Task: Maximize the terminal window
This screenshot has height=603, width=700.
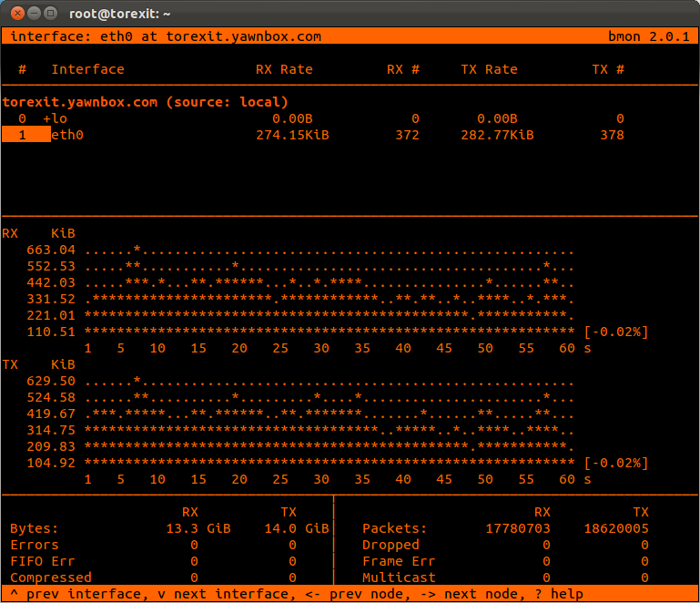Action: click(50, 14)
